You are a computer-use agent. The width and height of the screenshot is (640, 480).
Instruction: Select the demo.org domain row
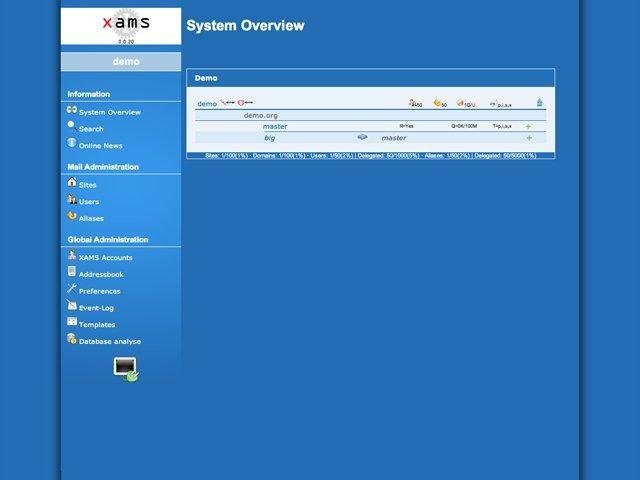click(x=371, y=116)
